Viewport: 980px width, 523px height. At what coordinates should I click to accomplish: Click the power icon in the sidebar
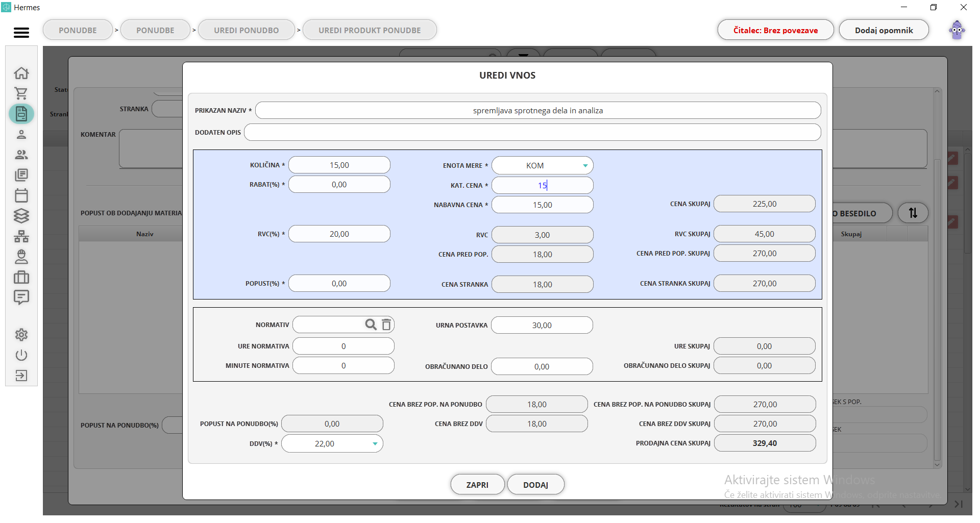[x=21, y=355]
